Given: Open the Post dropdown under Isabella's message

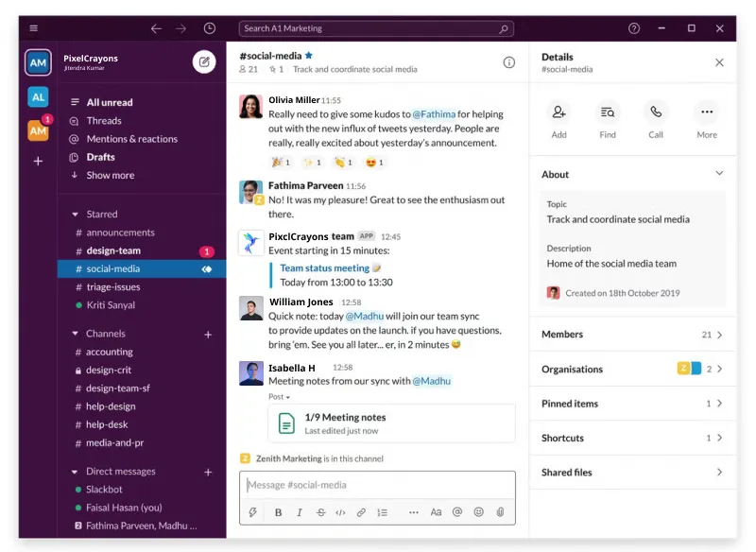Looking at the screenshot, I should [x=279, y=397].
